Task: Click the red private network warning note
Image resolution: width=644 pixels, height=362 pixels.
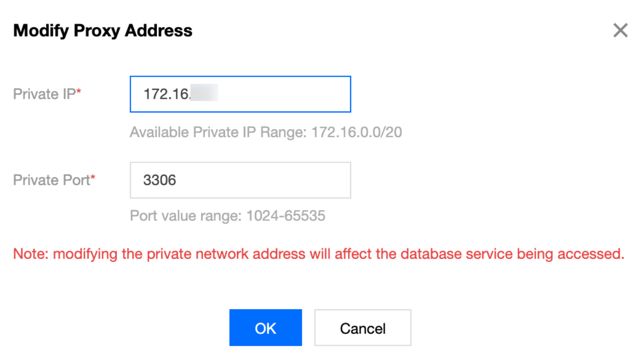Action: (x=318, y=254)
